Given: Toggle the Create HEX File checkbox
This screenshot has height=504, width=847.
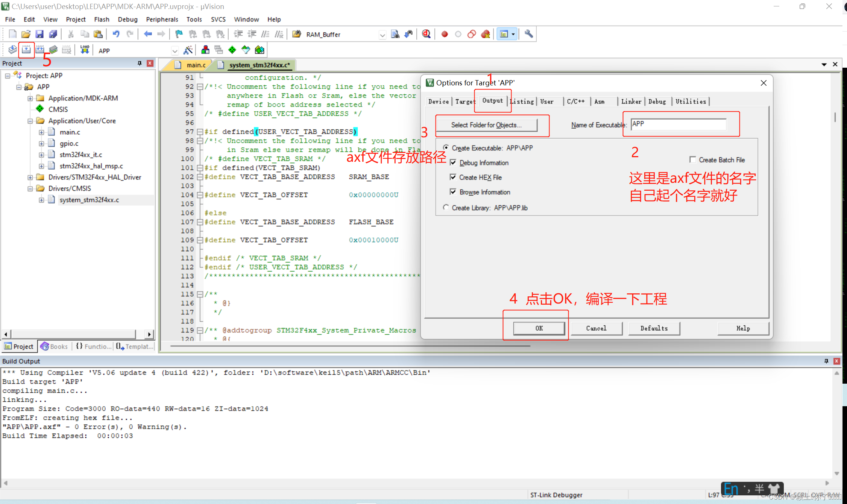Looking at the screenshot, I should 453,177.
